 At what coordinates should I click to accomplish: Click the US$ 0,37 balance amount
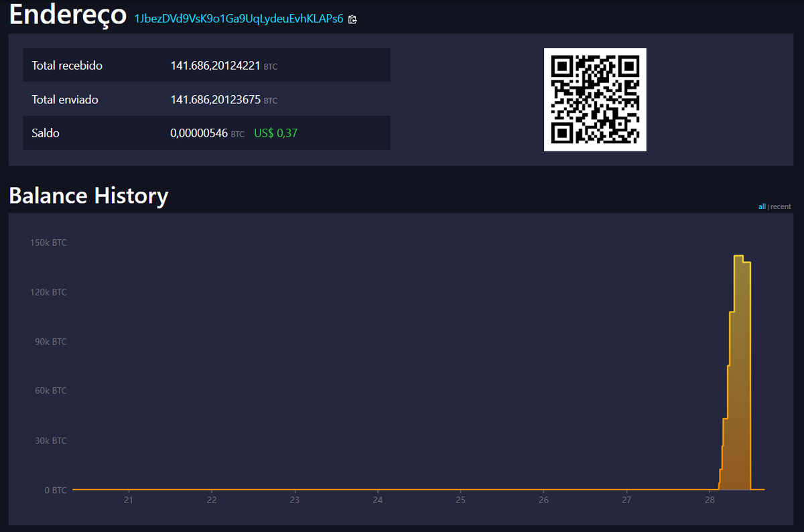tap(275, 133)
